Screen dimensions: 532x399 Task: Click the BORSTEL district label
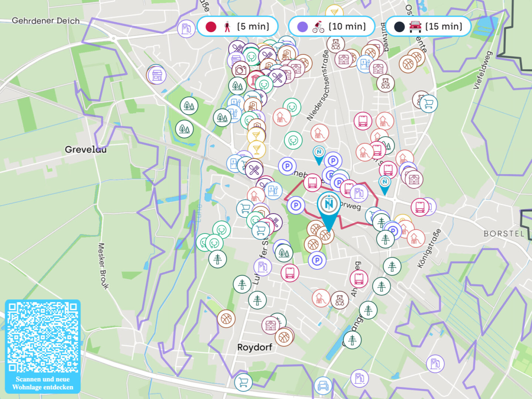pyautogui.click(x=504, y=233)
